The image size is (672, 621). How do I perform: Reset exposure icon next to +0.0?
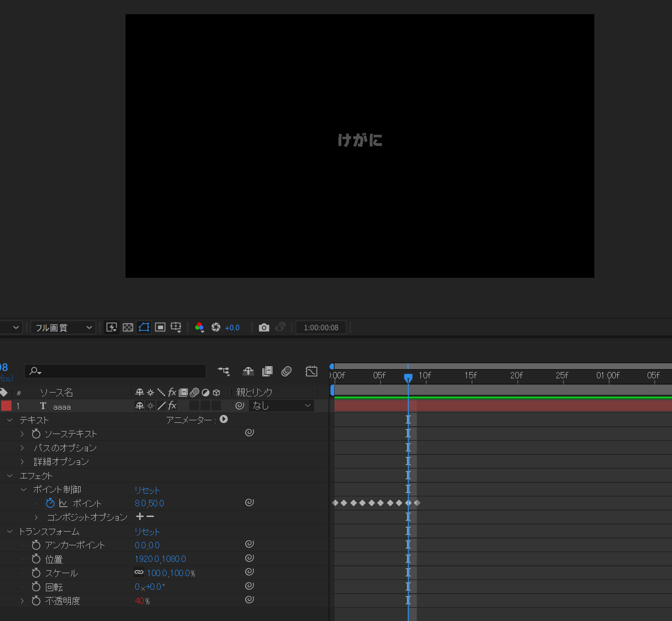point(216,328)
